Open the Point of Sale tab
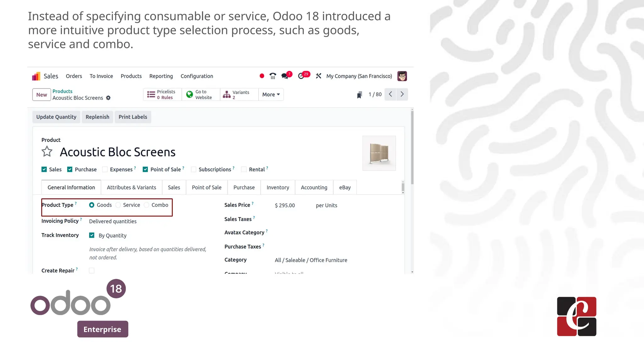The height and width of the screenshot is (362, 644). pyautogui.click(x=207, y=187)
